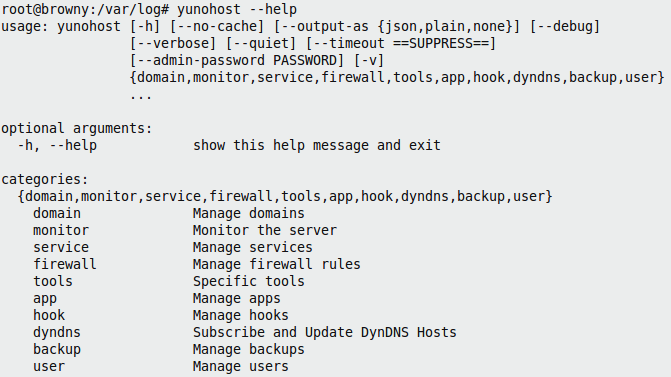Click the 'domain' category entry
Image resolution: width=671 pixels, height=377 pixels.
coord(57,213)
